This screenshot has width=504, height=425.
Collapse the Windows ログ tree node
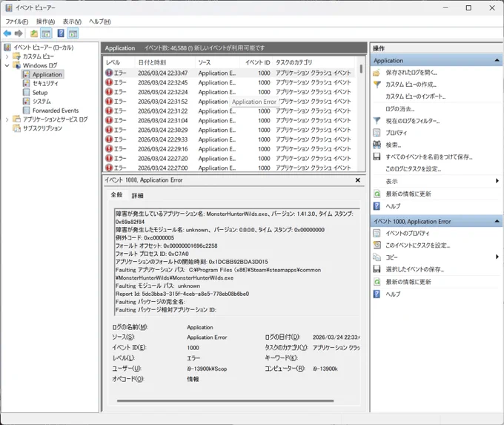click(x=7, y=65)
